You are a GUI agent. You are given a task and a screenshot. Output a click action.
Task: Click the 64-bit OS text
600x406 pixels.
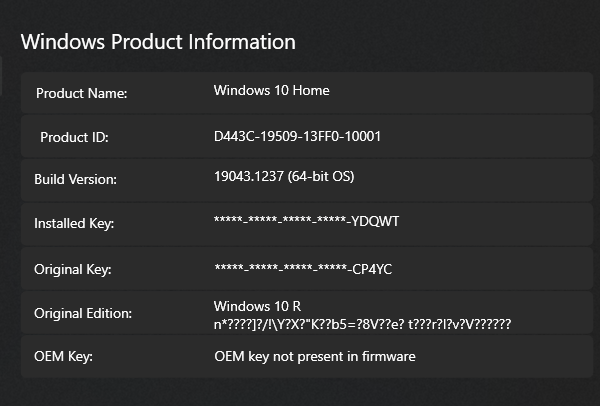click(320, 178)
